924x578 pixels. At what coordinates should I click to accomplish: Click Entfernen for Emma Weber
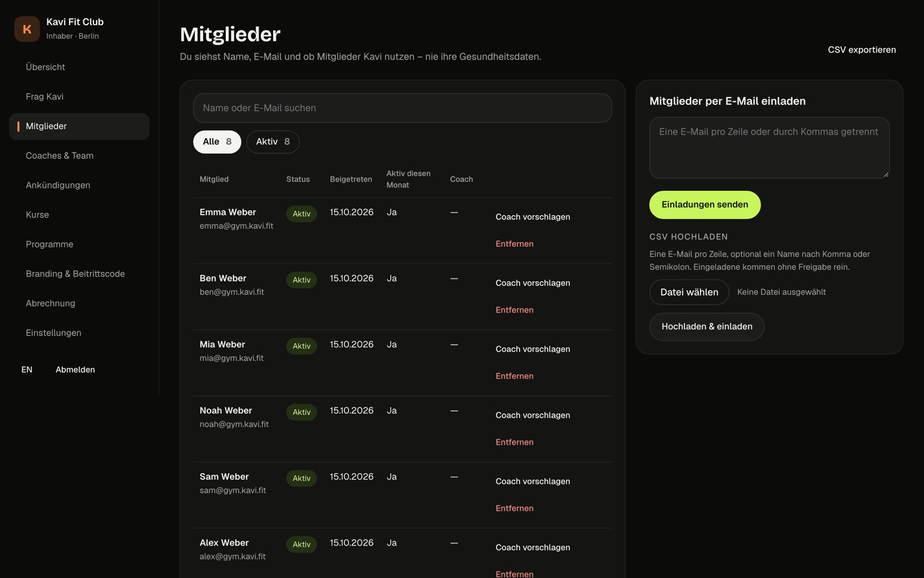pos(515,244)
